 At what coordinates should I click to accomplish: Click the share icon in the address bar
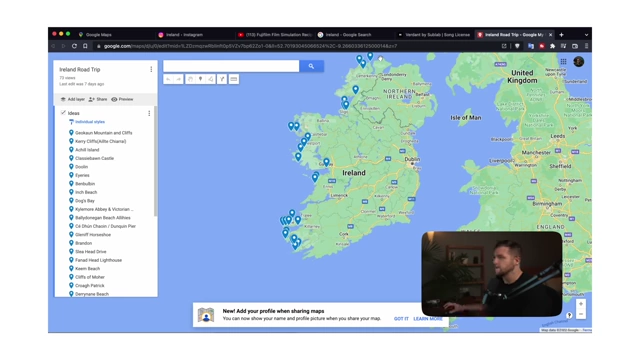tap(504, 46)
